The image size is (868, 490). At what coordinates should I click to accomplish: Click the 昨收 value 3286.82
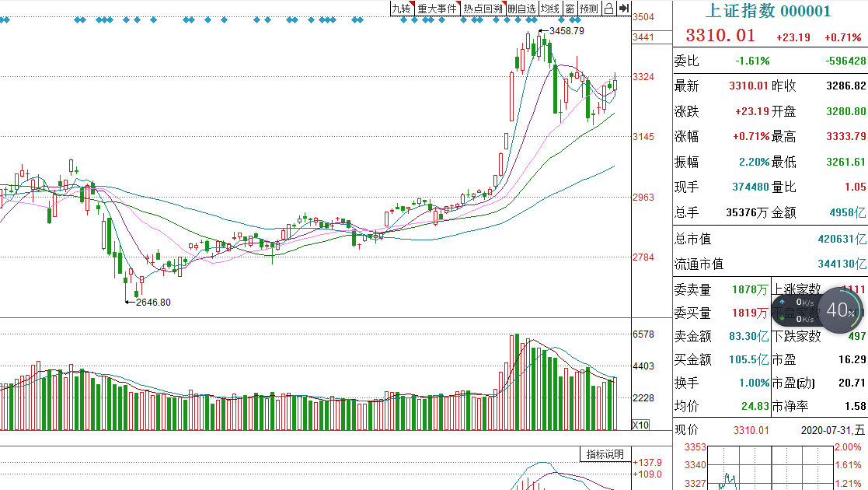click(x=846, y=86)
